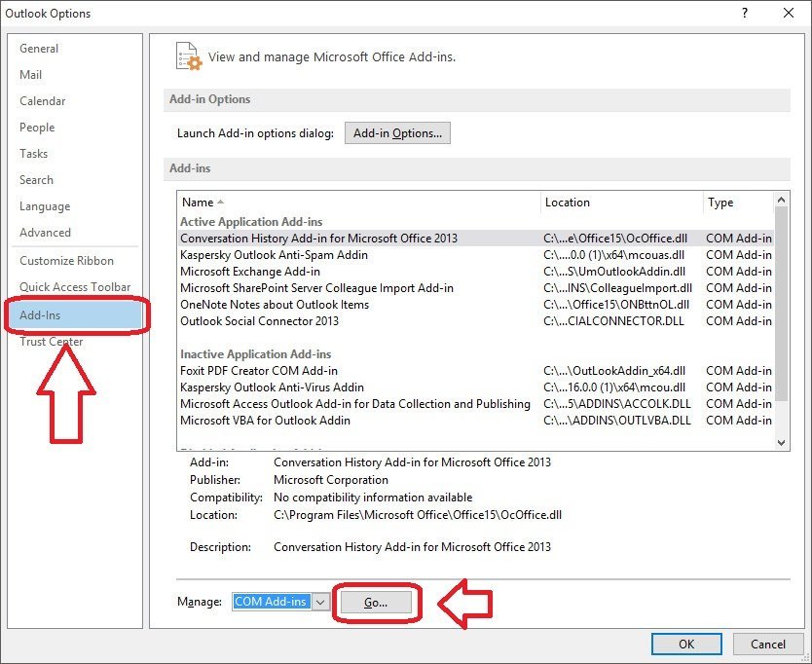Image resolution: width=812 pixels, height=664 pixels.
Task: Click the add-ins list scrollbar down arrow
Action: 782,441
